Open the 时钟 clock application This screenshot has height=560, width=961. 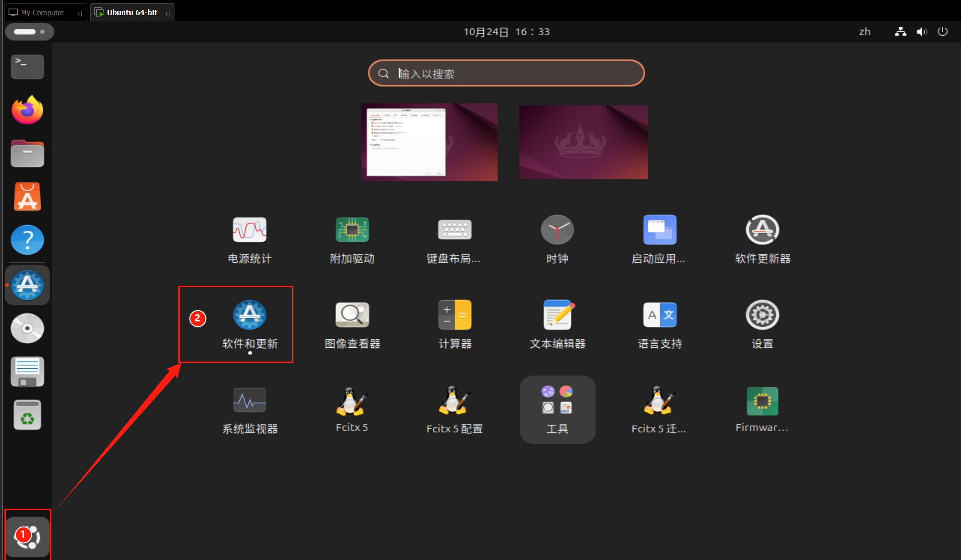557,230
